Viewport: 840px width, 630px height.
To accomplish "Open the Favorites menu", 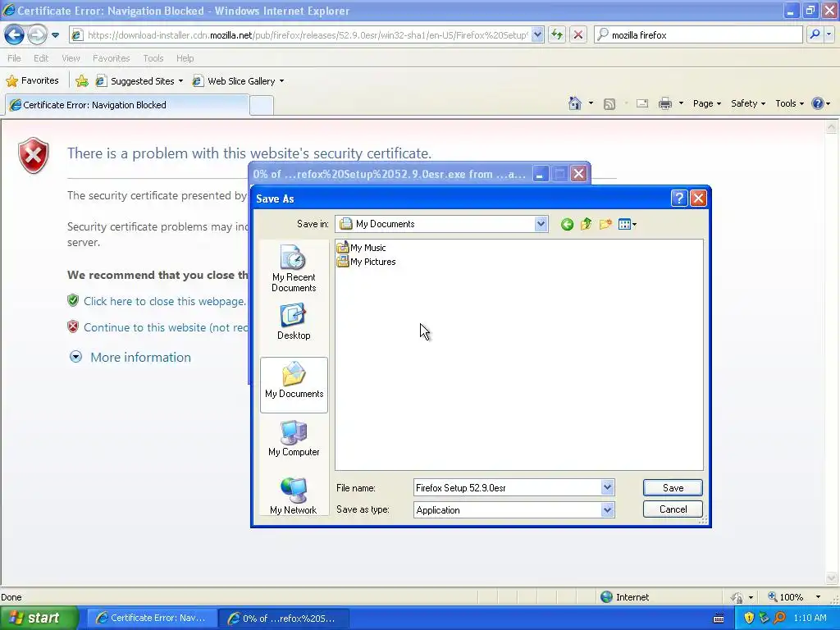I will click(111, 58).
